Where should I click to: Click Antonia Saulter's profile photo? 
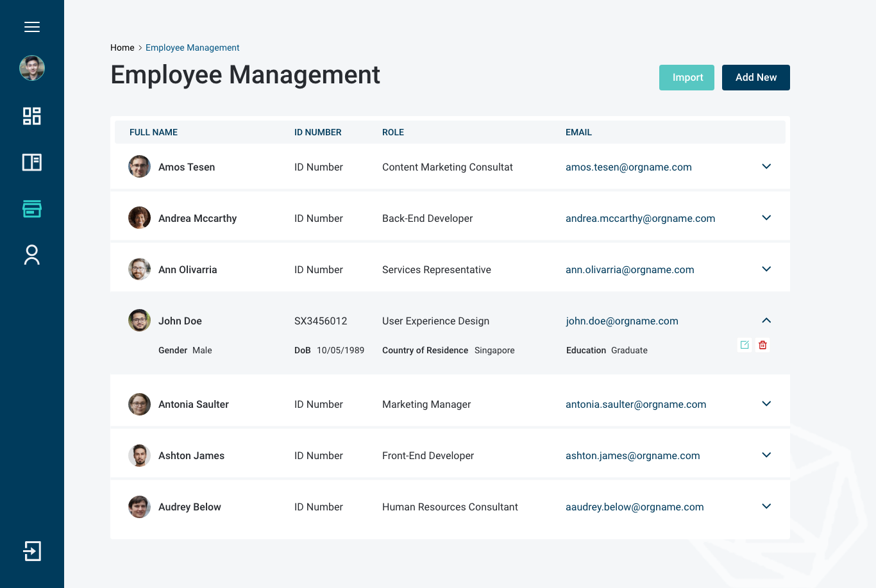(140, 404)
